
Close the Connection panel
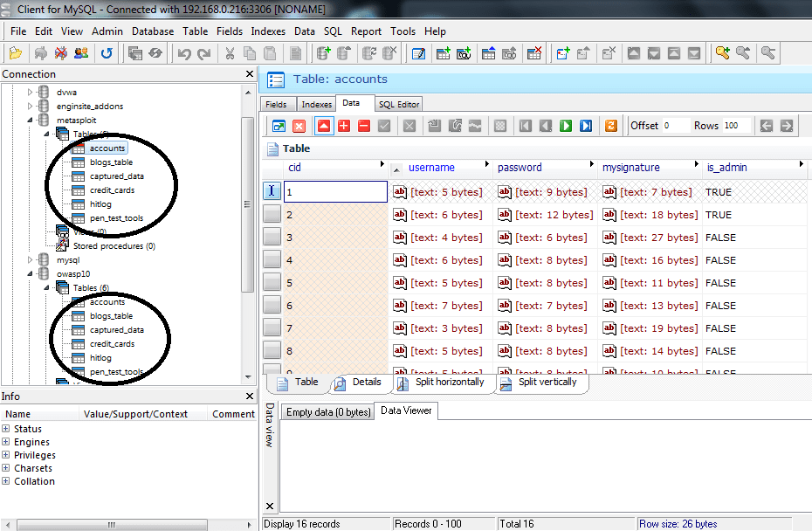[250, 74]
